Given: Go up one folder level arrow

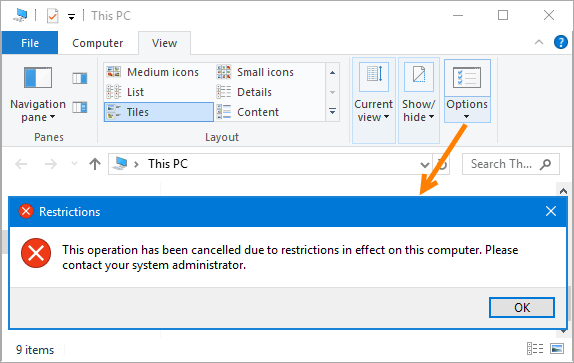Looking at the screenshot, I should pos(95,164).
